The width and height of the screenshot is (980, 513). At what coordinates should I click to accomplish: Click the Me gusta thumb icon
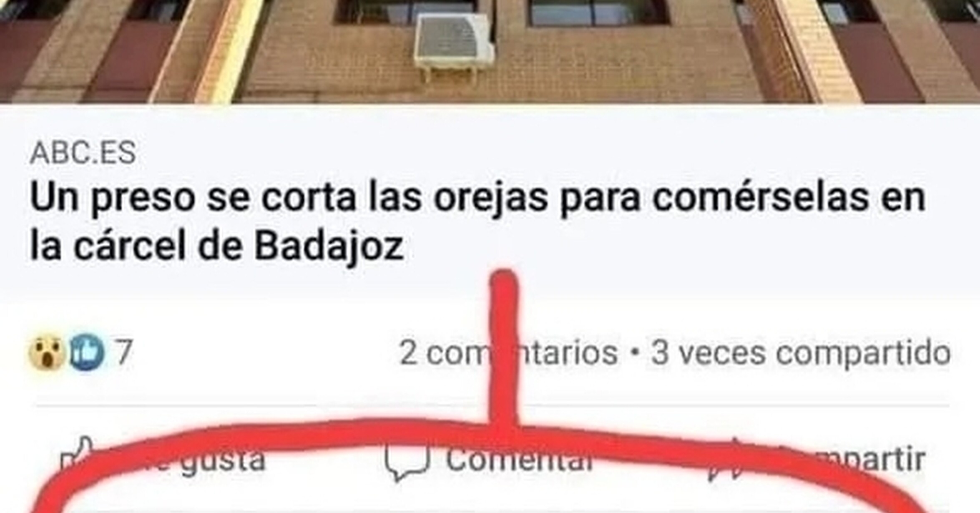(76, 455)
